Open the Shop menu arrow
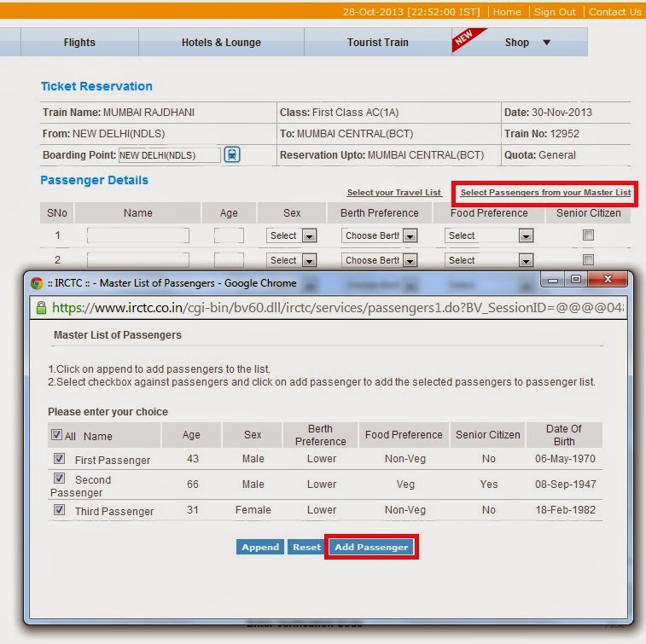Image resolution: width=646 pixels, height=644 pixels. click(x=546, y=43)
